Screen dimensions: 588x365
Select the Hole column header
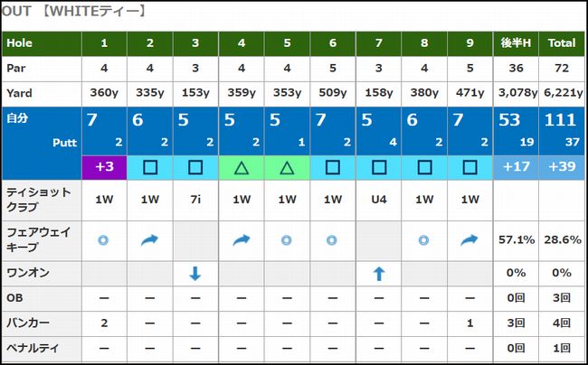pos(42,42)
